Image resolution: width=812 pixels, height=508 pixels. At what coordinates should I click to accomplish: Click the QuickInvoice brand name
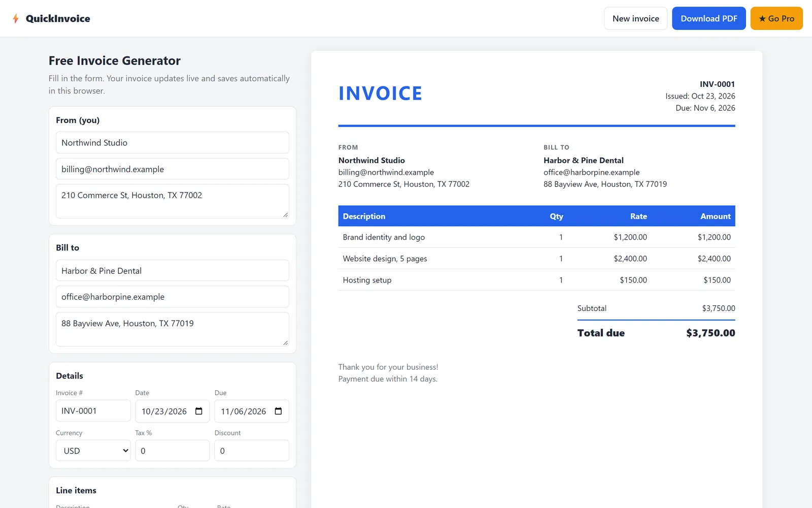[58, 19]
